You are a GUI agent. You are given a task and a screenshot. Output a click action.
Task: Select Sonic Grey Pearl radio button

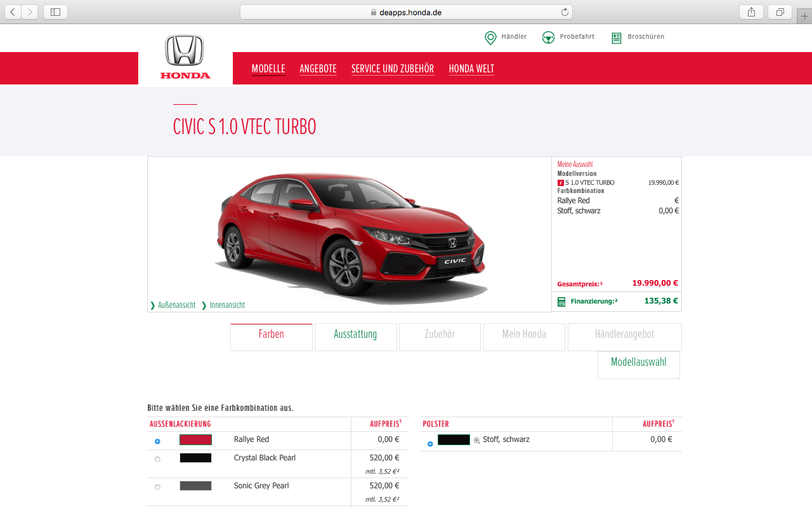click(157, 487)
